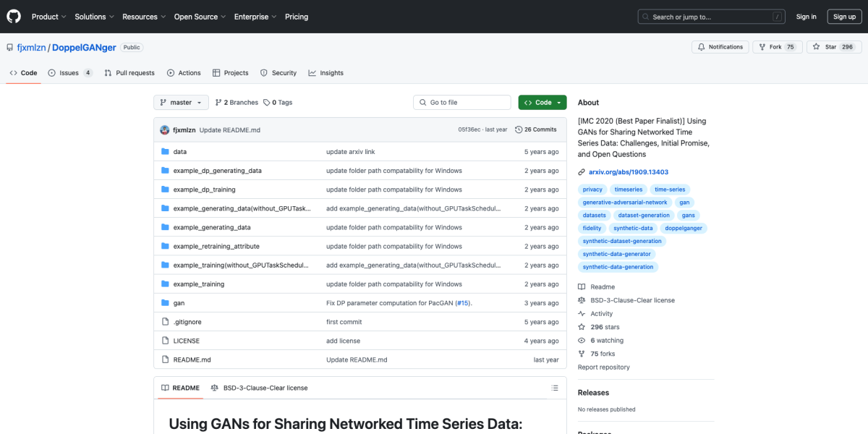
Task: Open the Product menu dropdown
Action: click(49, 17)
